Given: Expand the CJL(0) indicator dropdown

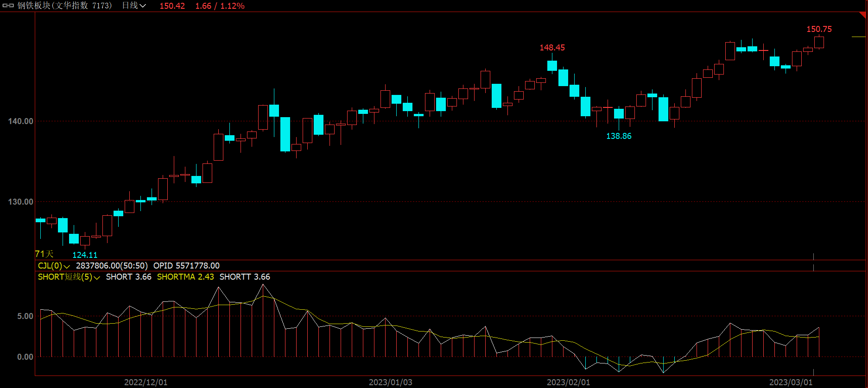Looking at the screenshot, I should 54,266.
